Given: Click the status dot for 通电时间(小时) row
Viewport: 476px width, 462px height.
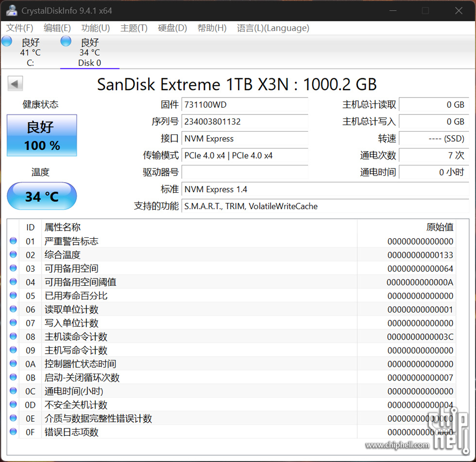Looking at the screenshot, I should (x=13, y=391).
